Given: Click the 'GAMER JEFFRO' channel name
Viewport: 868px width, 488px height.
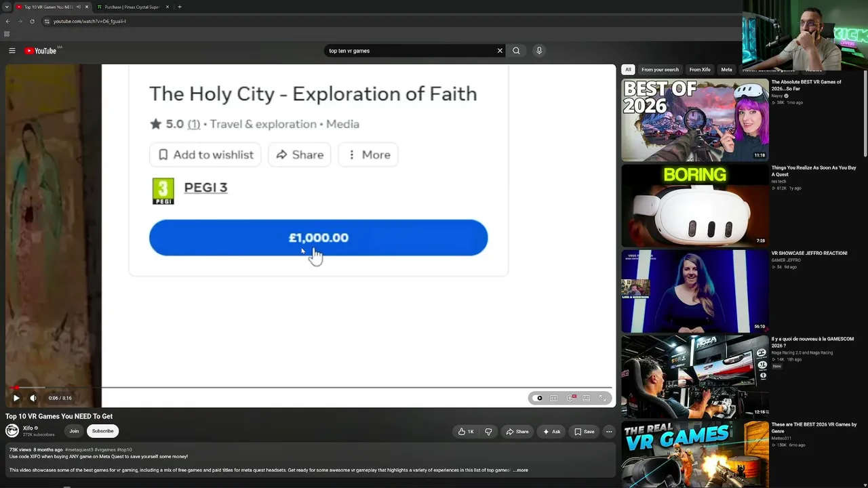Looking at the screenshot, I should click(786, 260).
